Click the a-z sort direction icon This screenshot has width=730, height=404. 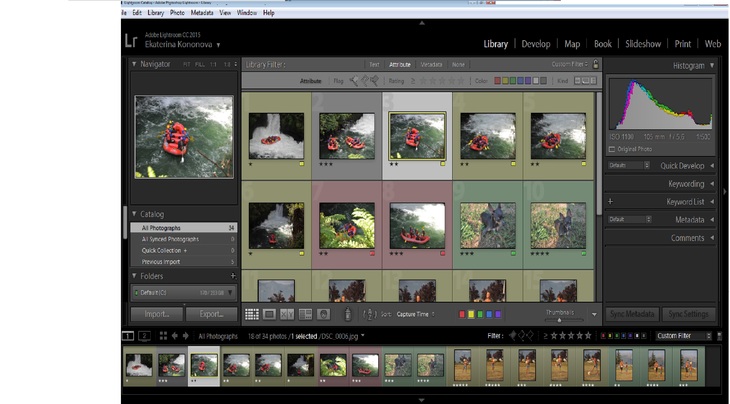point(370,314)
